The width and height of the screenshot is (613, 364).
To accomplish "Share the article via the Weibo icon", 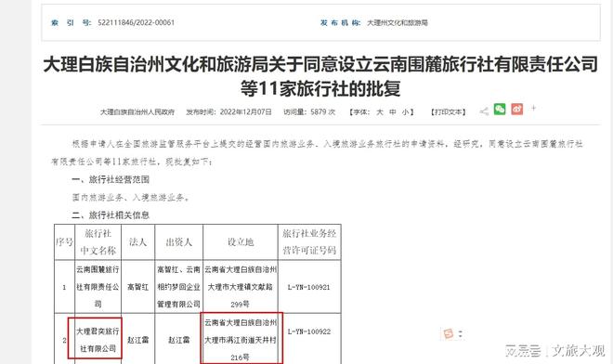I will tap(516, 109).
